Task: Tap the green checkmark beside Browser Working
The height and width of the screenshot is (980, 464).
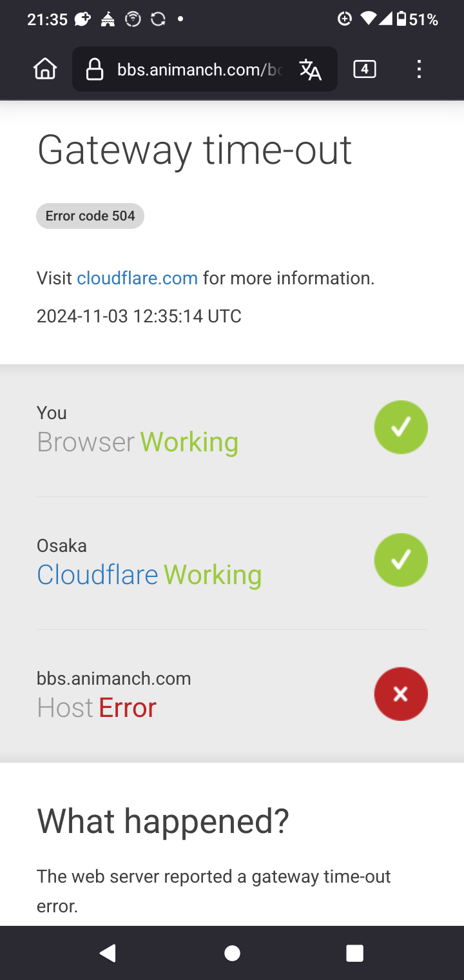Action: pyautogui.click(x=401, y=427)
